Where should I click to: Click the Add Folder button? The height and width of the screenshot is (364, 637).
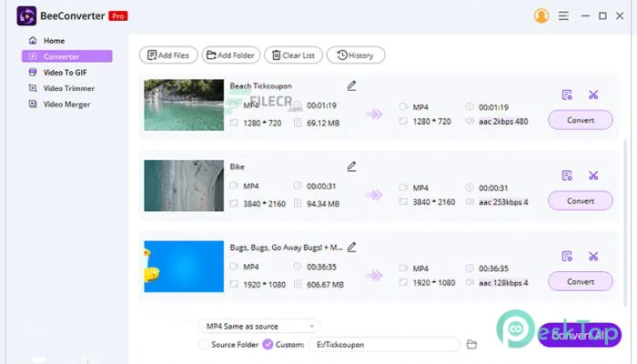pos(231,56)
